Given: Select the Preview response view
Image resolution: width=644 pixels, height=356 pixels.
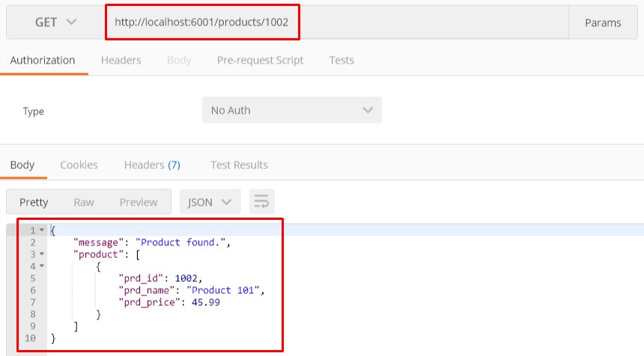Looking at the screenshot, I should click(139, 202).
